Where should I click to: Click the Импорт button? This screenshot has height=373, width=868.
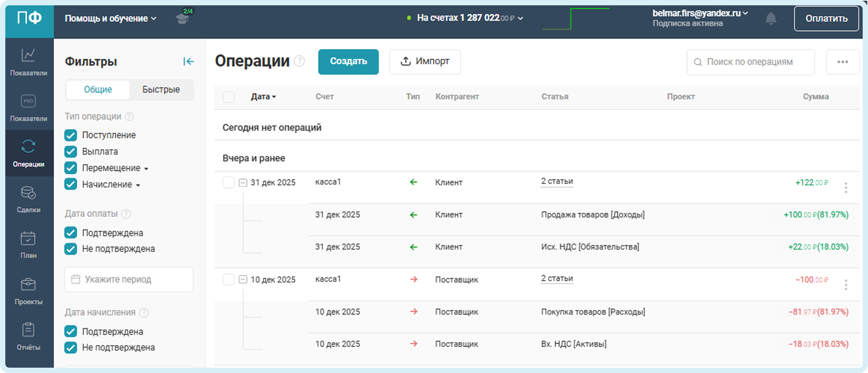(x=425, y=62)
